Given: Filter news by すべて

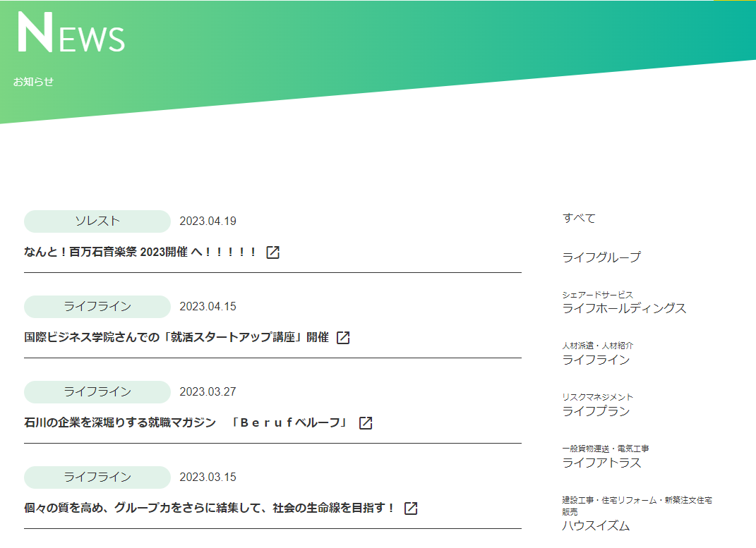Looking at the screenshot, I should pyautogui.click(x=579, y=218).
